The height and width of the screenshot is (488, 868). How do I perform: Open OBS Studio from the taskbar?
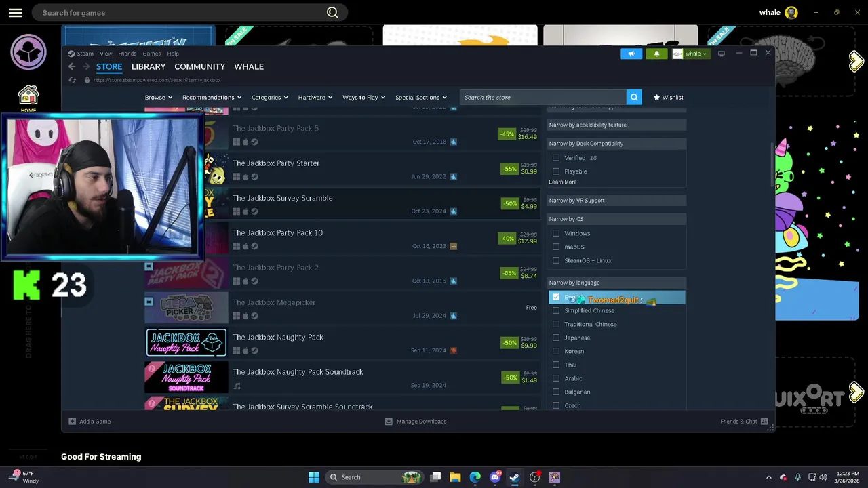pyautogui.click(x=534, y=477)
